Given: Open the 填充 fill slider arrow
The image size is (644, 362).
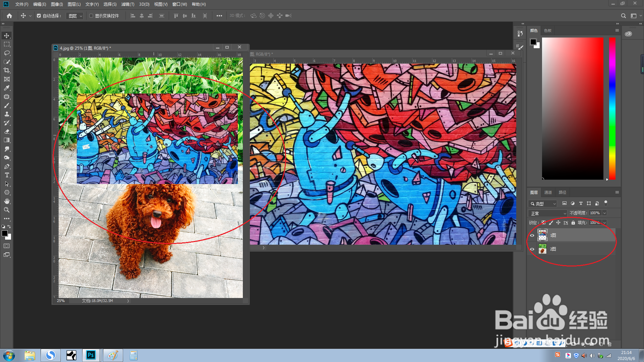Looking at the screenshot, I should [604, 223].
